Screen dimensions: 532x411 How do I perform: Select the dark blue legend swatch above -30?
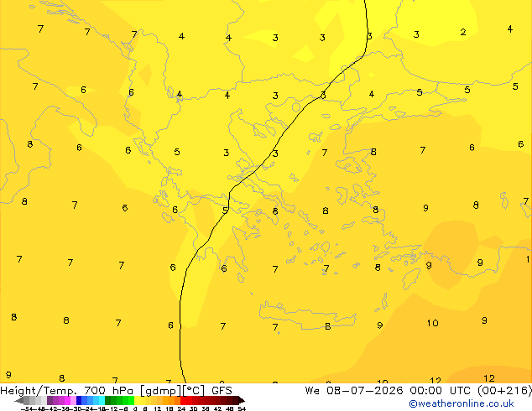pos(79,400)
